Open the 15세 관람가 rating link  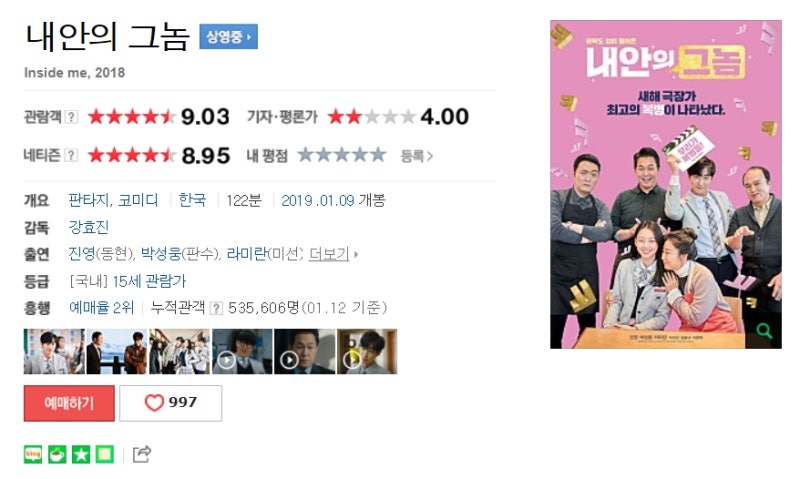[x=149, y=281]
